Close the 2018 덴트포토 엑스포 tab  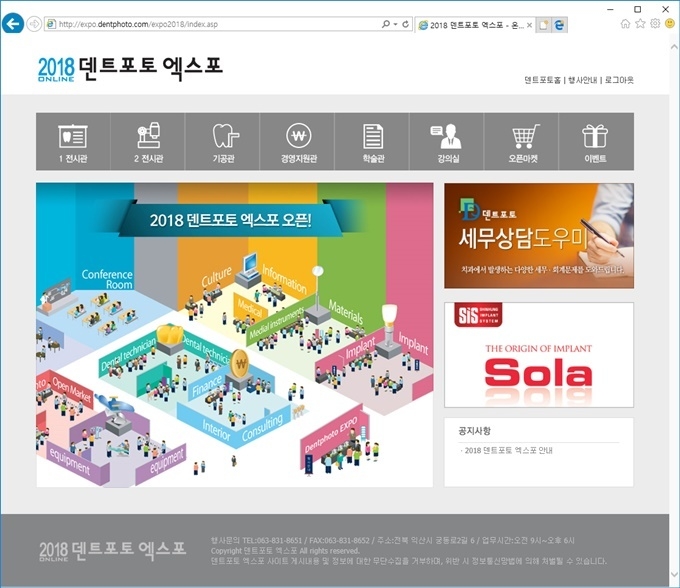529,25
